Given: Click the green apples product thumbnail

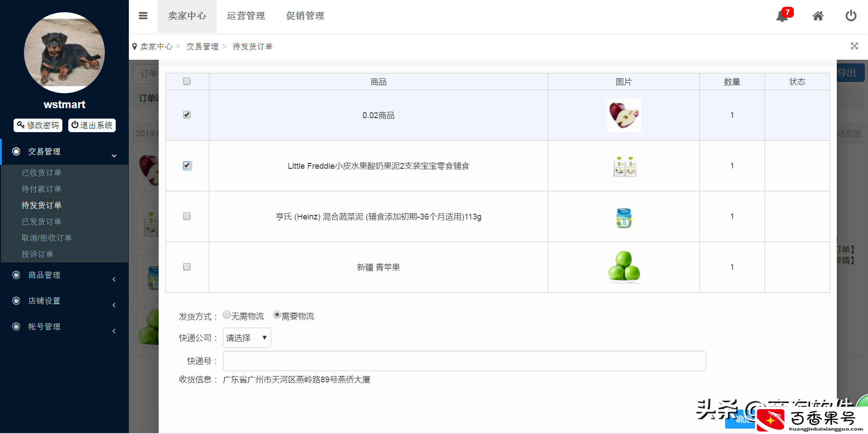Looking at the screenshot, I should pyautogui.click(x=624, y=267).
